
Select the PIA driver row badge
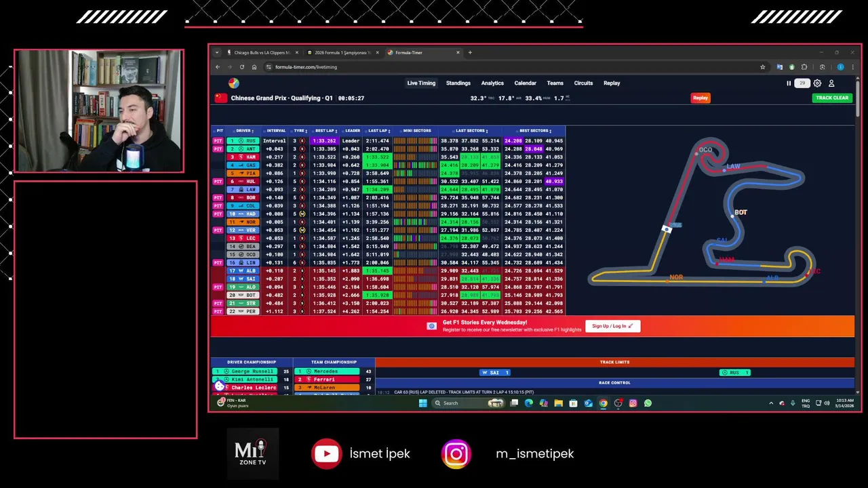[243, 174]
